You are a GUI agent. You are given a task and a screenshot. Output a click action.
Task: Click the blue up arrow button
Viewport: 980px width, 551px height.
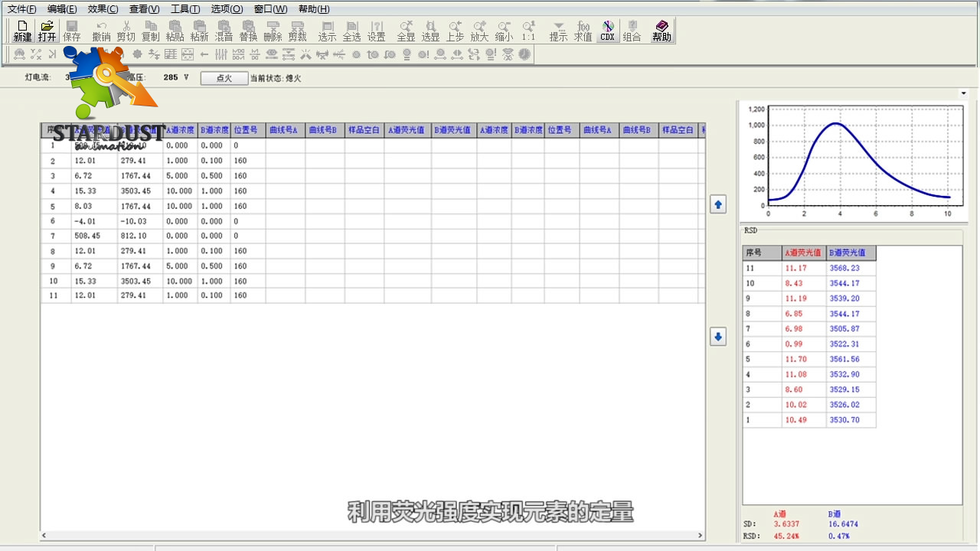pos(718,204)
